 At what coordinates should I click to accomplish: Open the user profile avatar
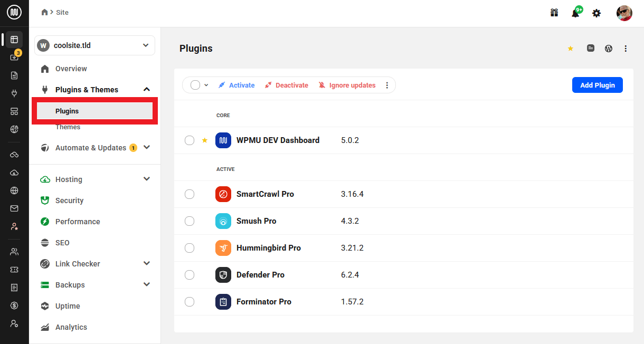pos(624,13)
